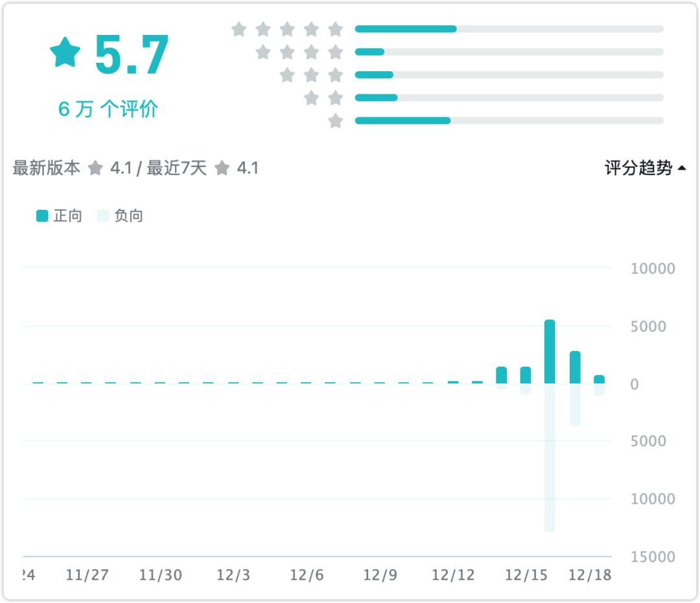Screen dimensions: 700x603
Task: Click the one-star progress bar
Action: (x=509, y=121)
